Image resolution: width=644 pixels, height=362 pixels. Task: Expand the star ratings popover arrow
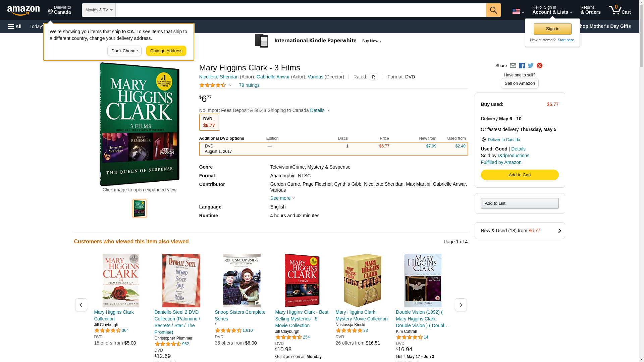pyautogui.click(x=230, y=85)
